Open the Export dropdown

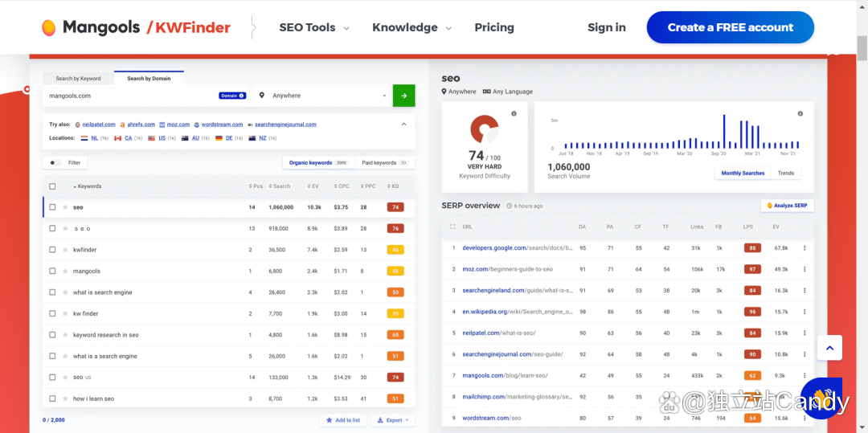[x=392, y=420]
